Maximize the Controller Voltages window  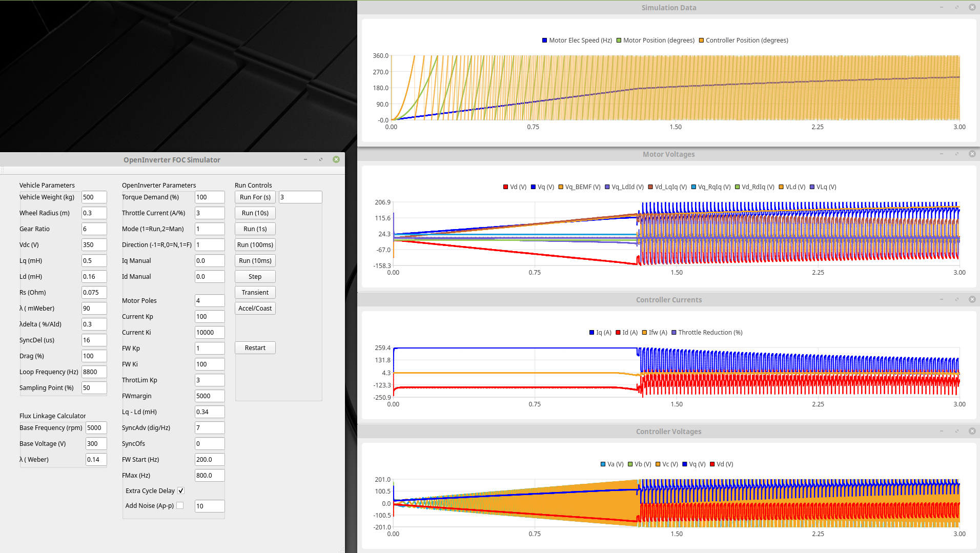(957, 431)
